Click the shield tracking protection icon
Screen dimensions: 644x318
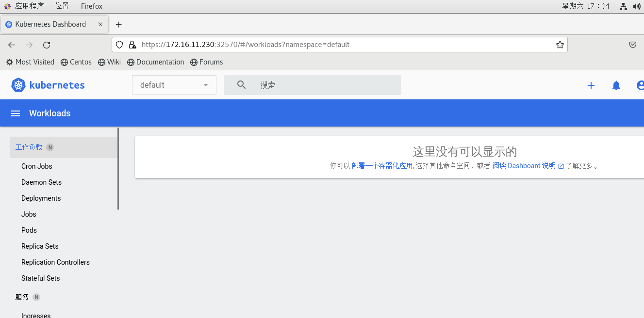[x=120, y=45]
